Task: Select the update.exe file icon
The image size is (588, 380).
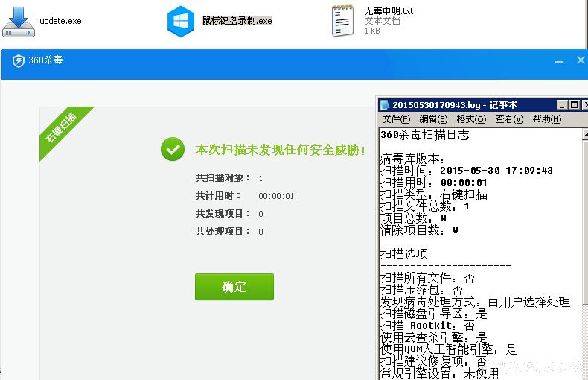Action: pos(19,22)
